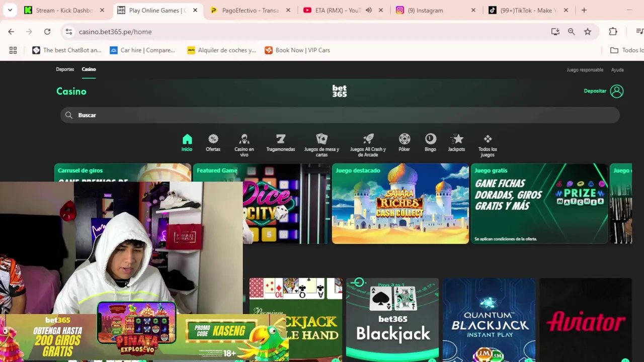644x362 pixels.
Task: Open The best ChatBot bookmark
Action: click(67, 50)
